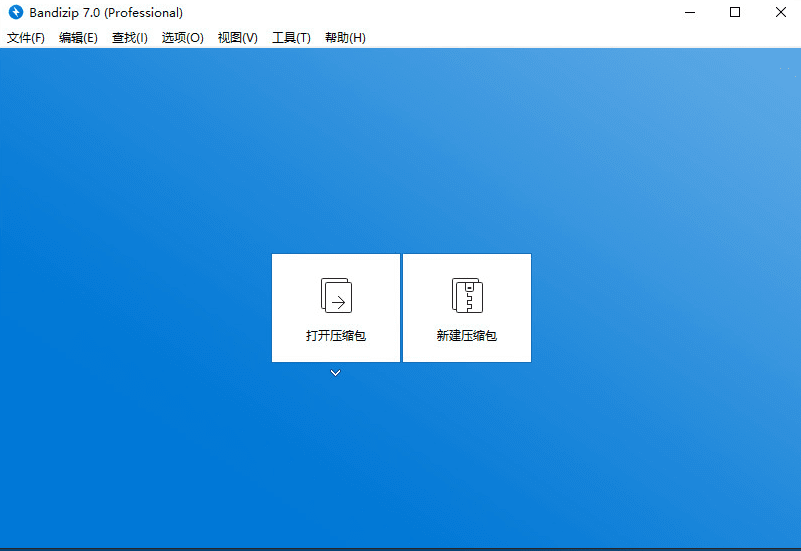Click the open archive icon with arrow
The height and width of the screenshot is (551, 801).
pyautogui.click(x=336, y=296)
